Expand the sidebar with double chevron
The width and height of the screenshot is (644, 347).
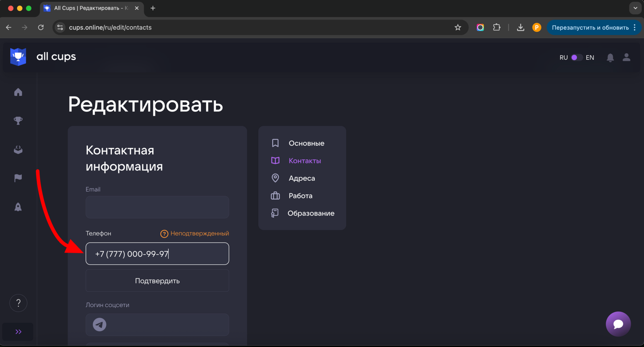click(18, 332)
